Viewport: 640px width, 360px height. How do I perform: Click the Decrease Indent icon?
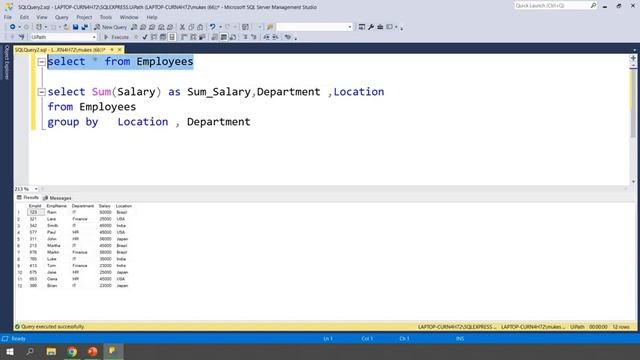coord(266,37)
